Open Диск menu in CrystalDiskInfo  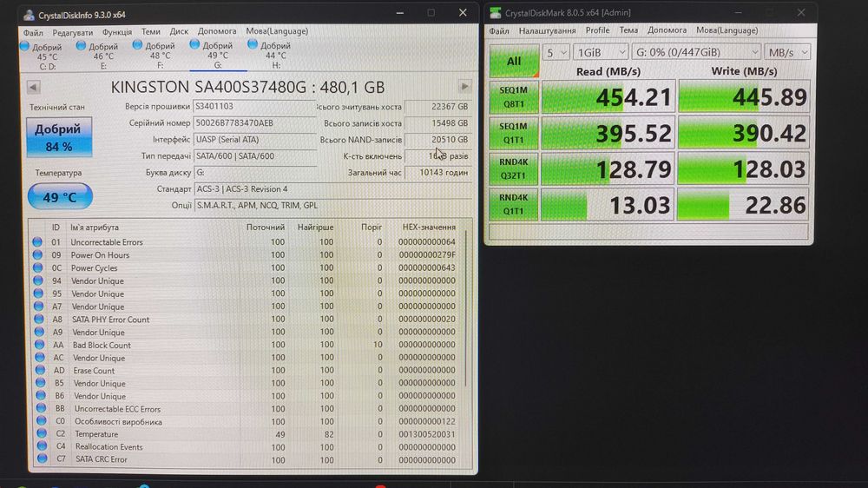click(179, 31)
